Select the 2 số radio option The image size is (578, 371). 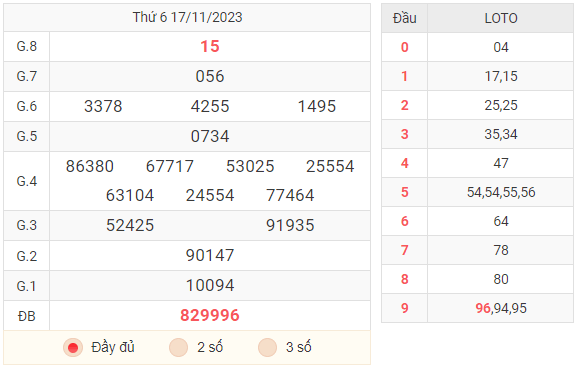point(178,347)
